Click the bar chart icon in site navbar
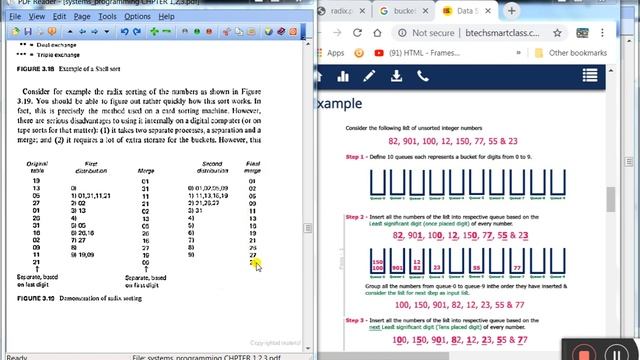640x360 pixels. click(343, 76)
